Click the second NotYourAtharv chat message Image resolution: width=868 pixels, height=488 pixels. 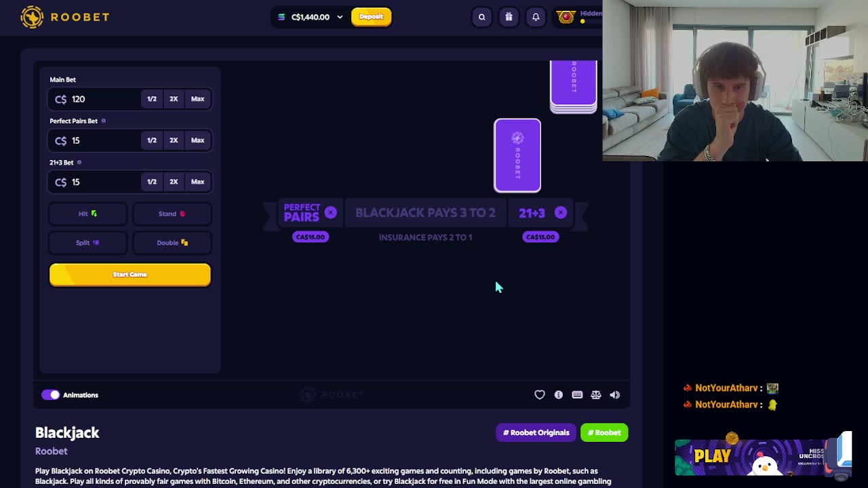[x=730, y=405]
